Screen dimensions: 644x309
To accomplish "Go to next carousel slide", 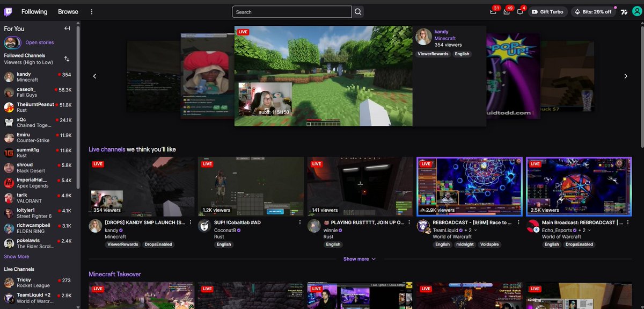I will click(x=625, y=76).
